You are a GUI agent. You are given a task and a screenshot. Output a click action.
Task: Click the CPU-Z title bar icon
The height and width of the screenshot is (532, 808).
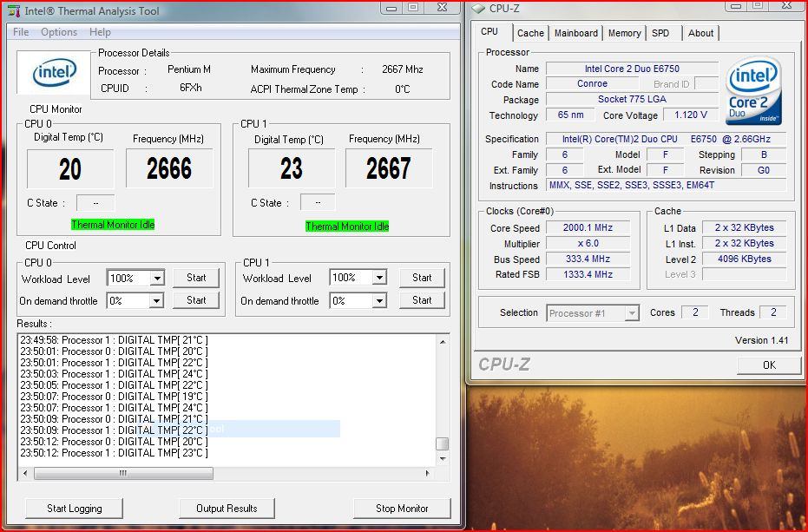coord(479,9)
